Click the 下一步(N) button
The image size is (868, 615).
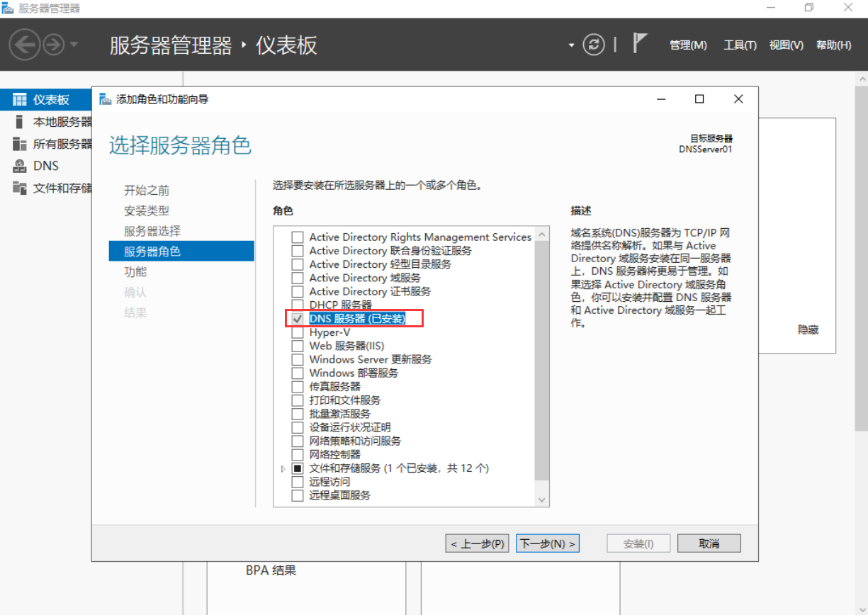[548, 543]
